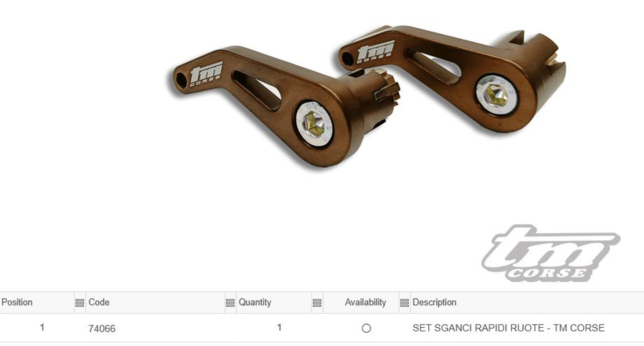644x346 pixels.
Task: Click the grey TM Corse watermark logo
Action: (x=550, y=253)
